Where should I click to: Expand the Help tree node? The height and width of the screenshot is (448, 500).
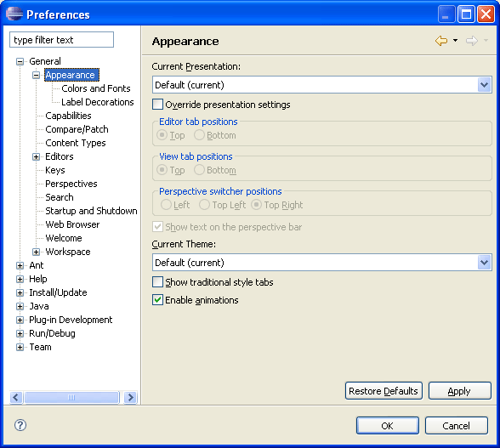tap(20, 279)
